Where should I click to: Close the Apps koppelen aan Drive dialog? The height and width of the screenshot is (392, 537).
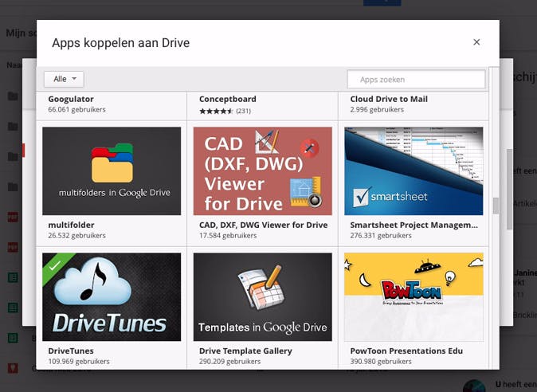coord(476,42)
